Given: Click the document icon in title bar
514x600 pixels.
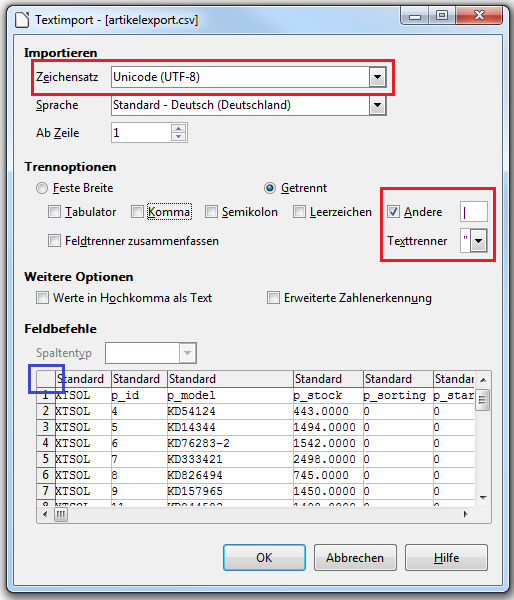Looking at the screenshot, I should [22, 20].
